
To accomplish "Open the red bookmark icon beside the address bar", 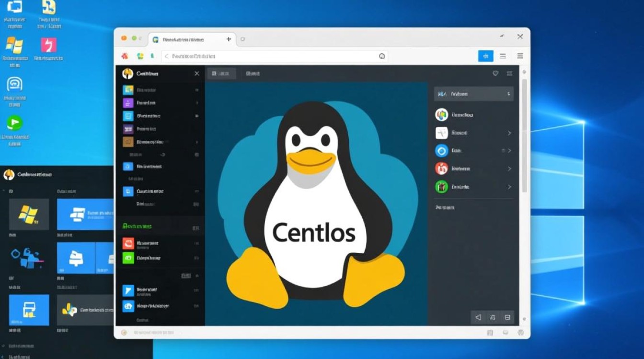I will click(x=125, y=56).
